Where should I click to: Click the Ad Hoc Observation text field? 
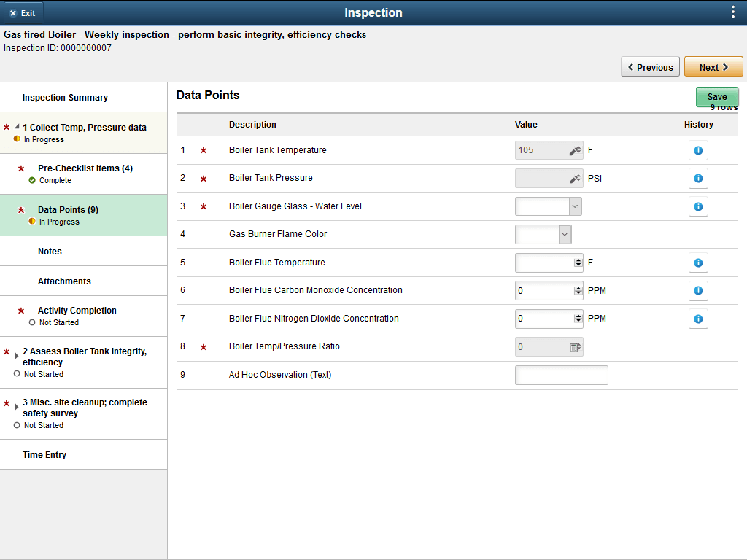[561, 375]
